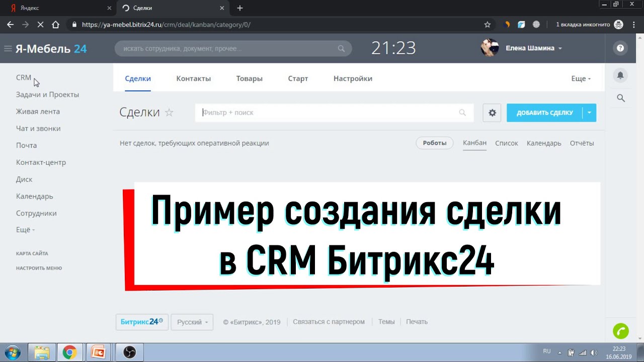
Task: Click the orange-and-blue extension icon in the toolbar
Action: [507, 24]
